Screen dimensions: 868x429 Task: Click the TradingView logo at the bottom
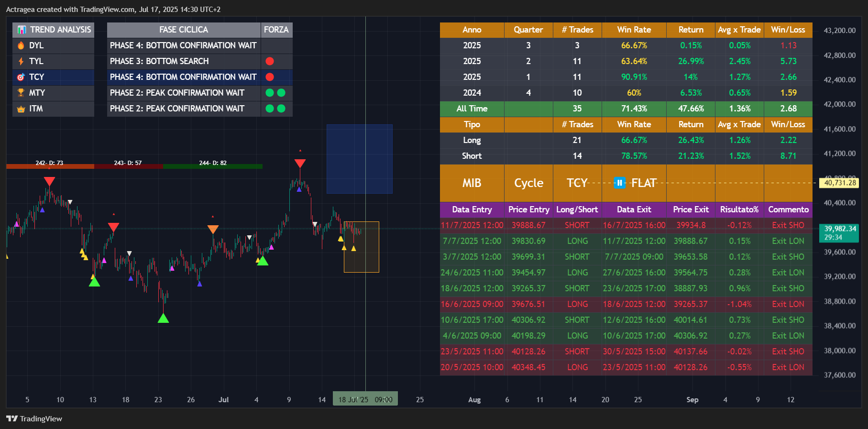pyautogui.click(x=34, y=418)
